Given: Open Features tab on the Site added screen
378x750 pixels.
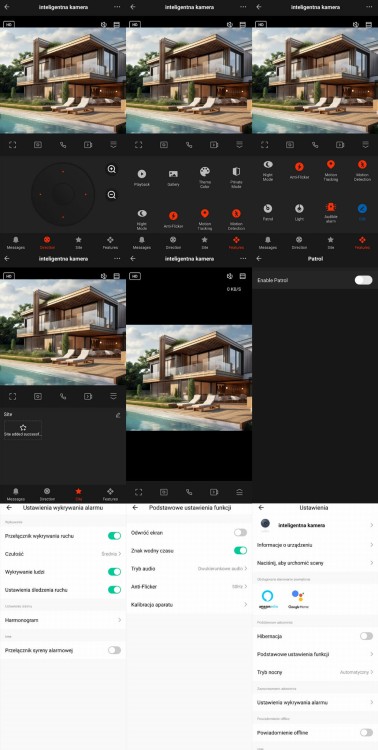Looking at the screenshot, I should click(110, 494).
